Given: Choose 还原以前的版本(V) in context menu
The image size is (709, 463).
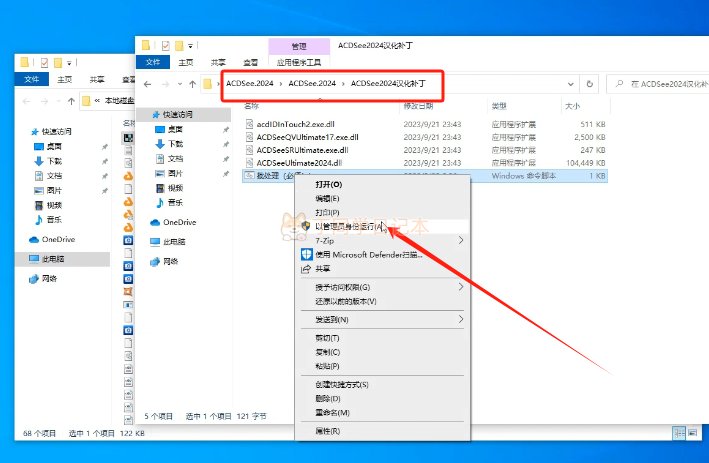Looking at the screenshot, I should tap(383, 301).
